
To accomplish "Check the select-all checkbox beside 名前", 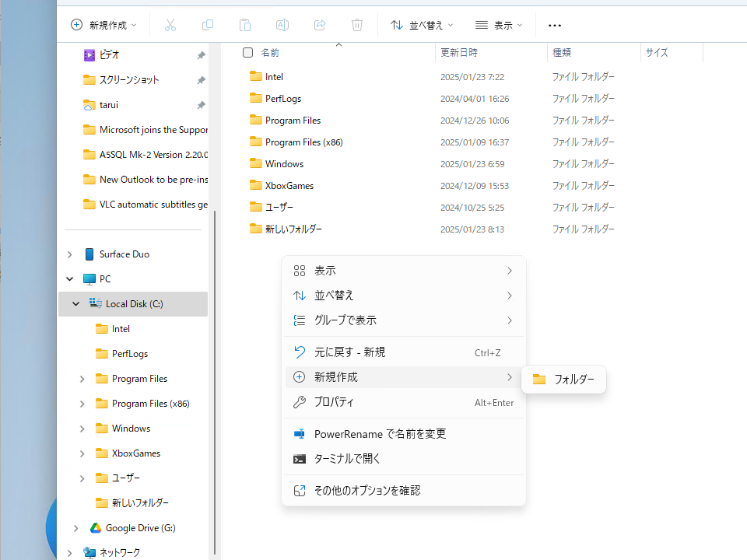I will click(x=247, y=52).
